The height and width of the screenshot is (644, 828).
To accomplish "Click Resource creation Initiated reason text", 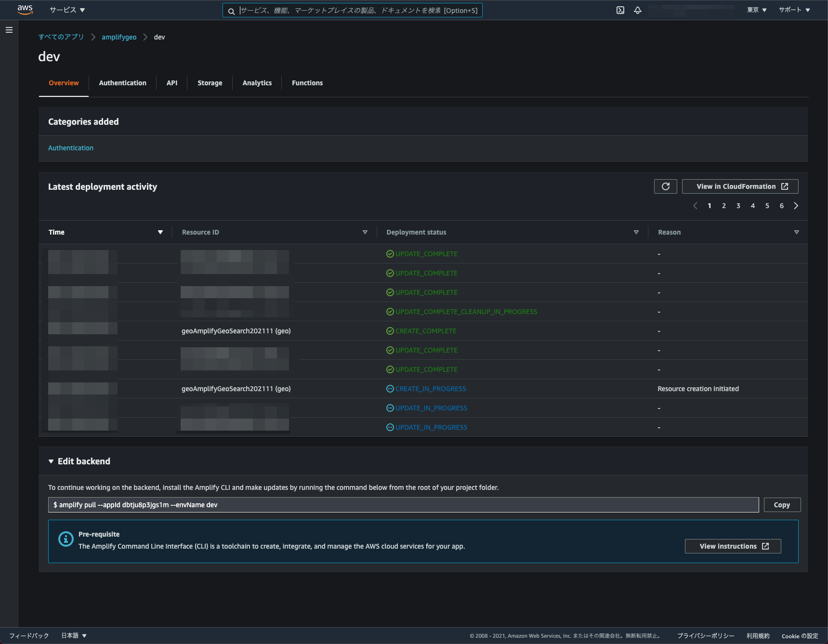I will [698, 389].
